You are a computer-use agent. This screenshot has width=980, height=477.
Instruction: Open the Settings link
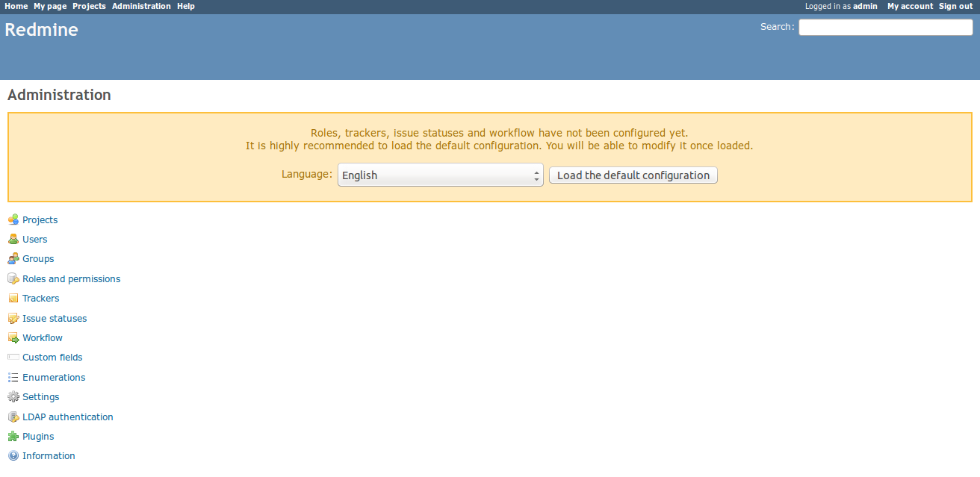click(x=40, y=396)
